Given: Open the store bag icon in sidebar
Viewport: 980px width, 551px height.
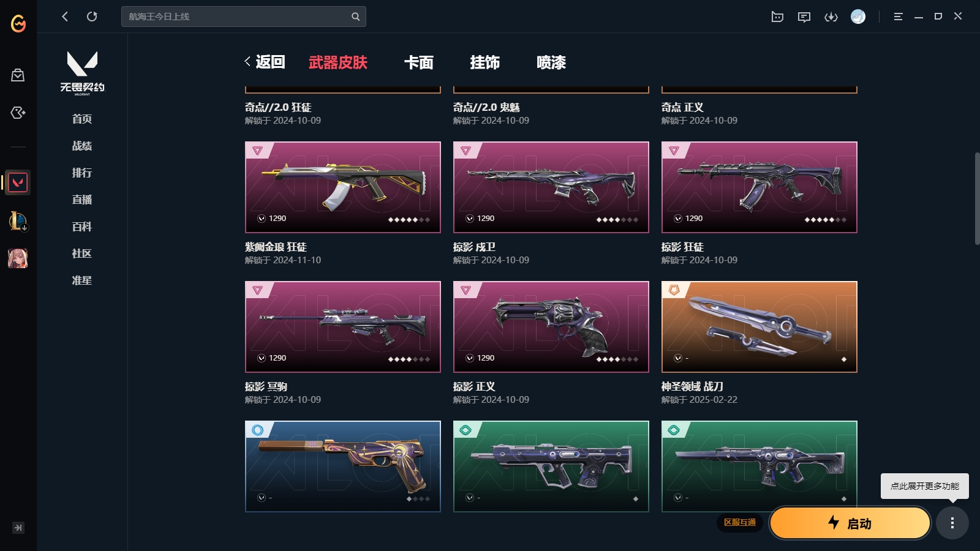Looking at the screenshot, I should pyautogui.click(x=18, y=75).
